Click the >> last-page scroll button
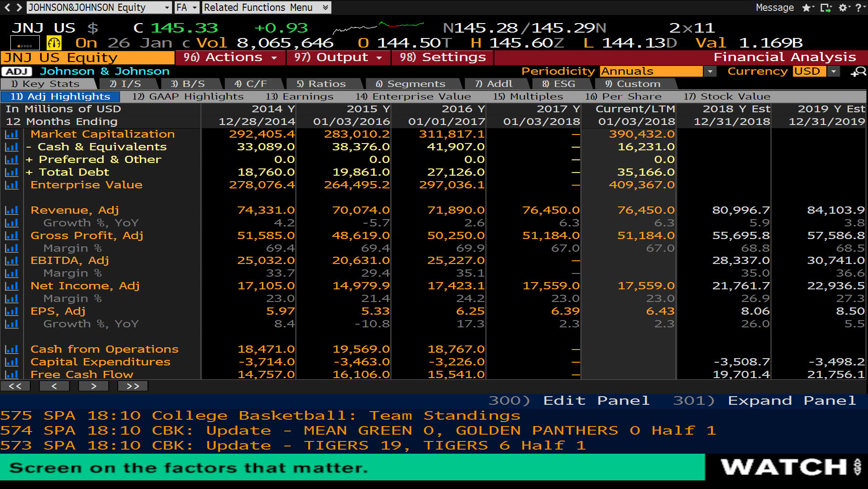Image resolution: width=868 pixels, height=489 pixels. pos(133,386)
